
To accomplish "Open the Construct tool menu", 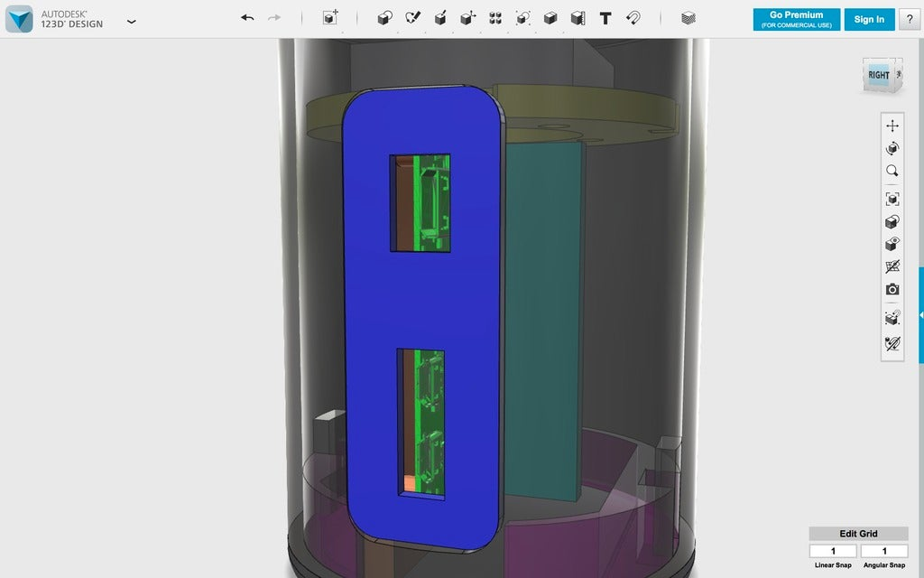I will [x=440, y=18].
